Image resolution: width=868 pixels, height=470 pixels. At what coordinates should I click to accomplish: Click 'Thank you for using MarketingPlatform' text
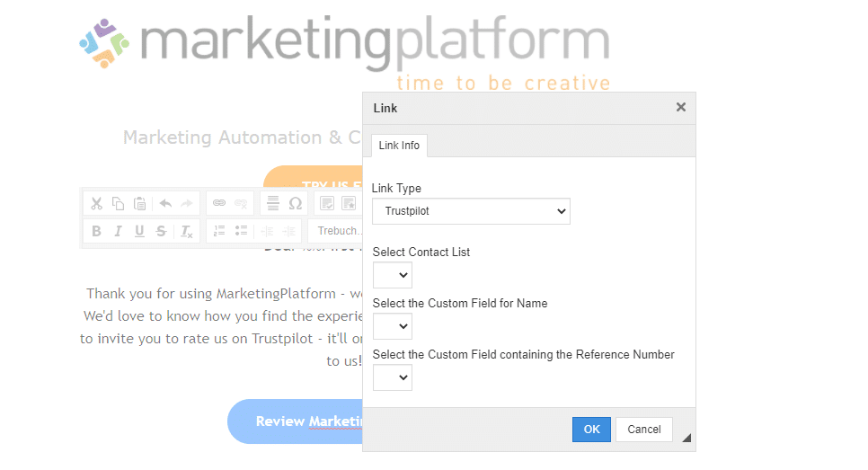coord(211,293)
